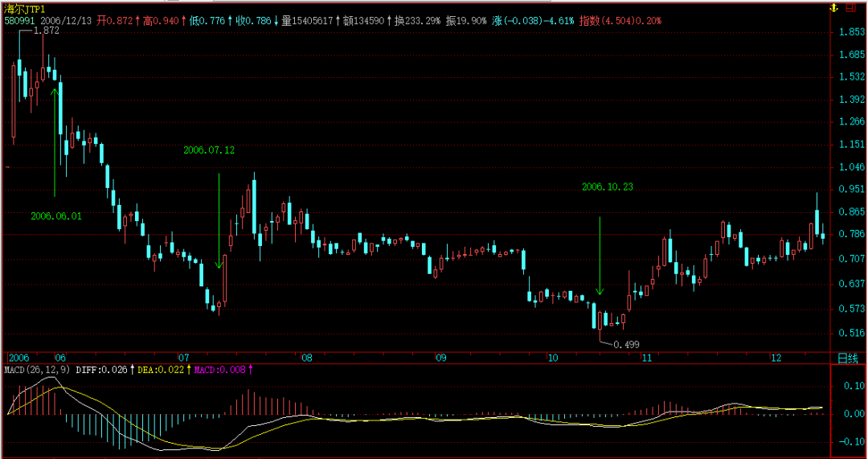Click the 0.951 price axis label
Screen dimensions: 868x459
pyautogui.click(x=853, y=189)
